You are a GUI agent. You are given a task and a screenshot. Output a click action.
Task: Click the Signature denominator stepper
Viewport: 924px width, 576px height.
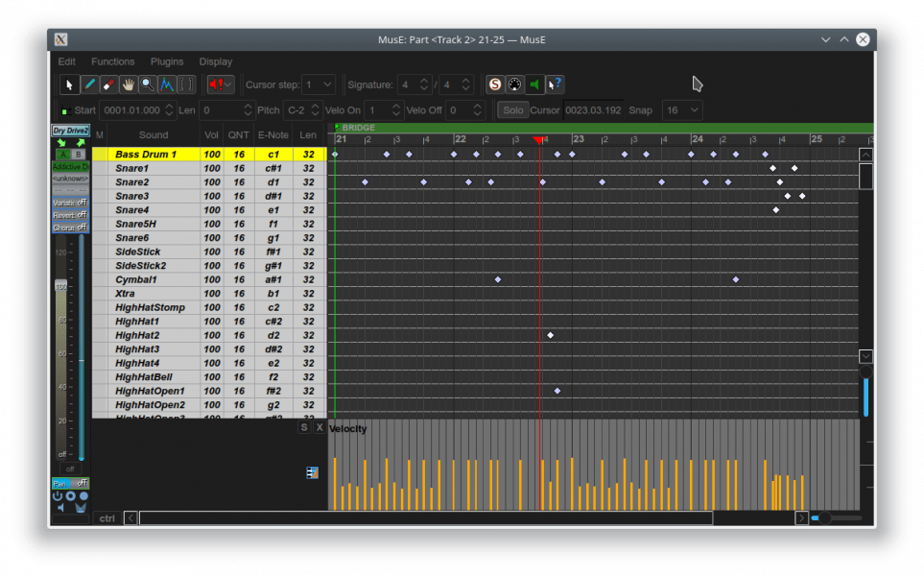pyautogui.click(x=465, y=84)
